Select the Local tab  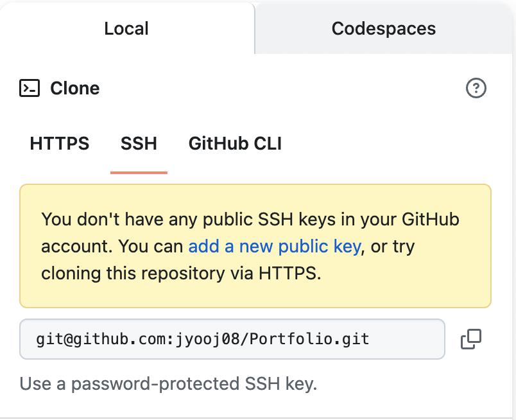pyautogui.click(x=126, y=28)
